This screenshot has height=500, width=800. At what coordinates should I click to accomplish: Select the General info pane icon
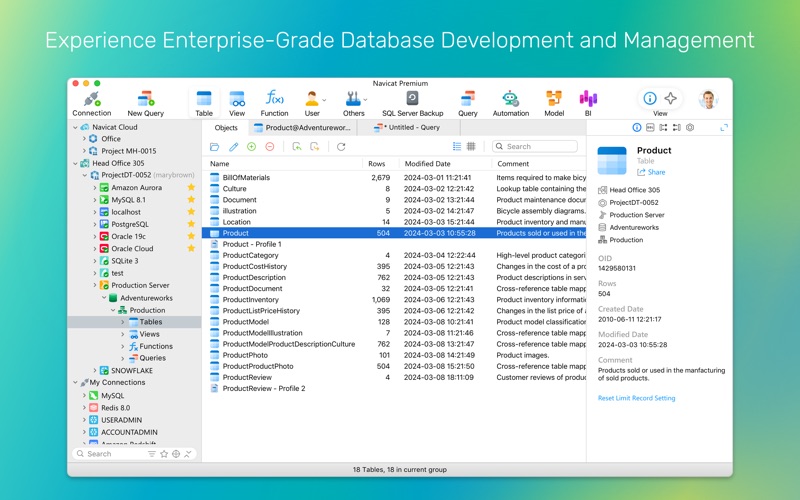[x=637, y=128]
